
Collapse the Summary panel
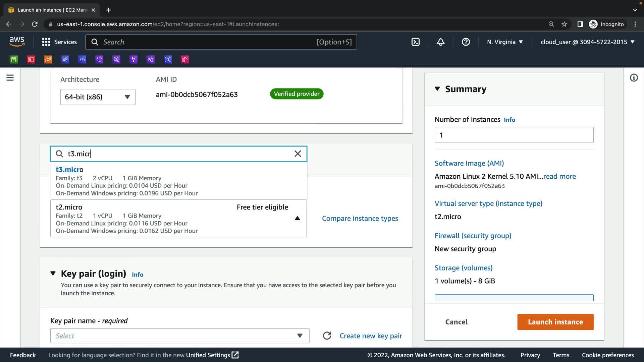(437, 89)
